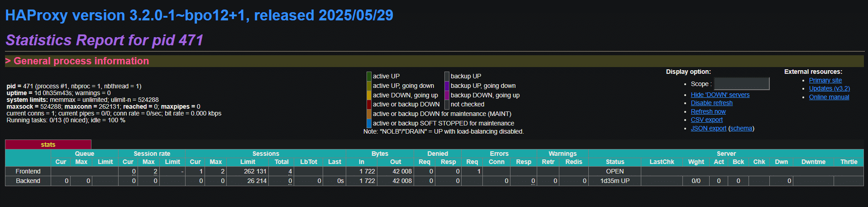Click the Server column group header
This screenshot has width=868, height=207.
pyautogui.click(x=726, y=154)
